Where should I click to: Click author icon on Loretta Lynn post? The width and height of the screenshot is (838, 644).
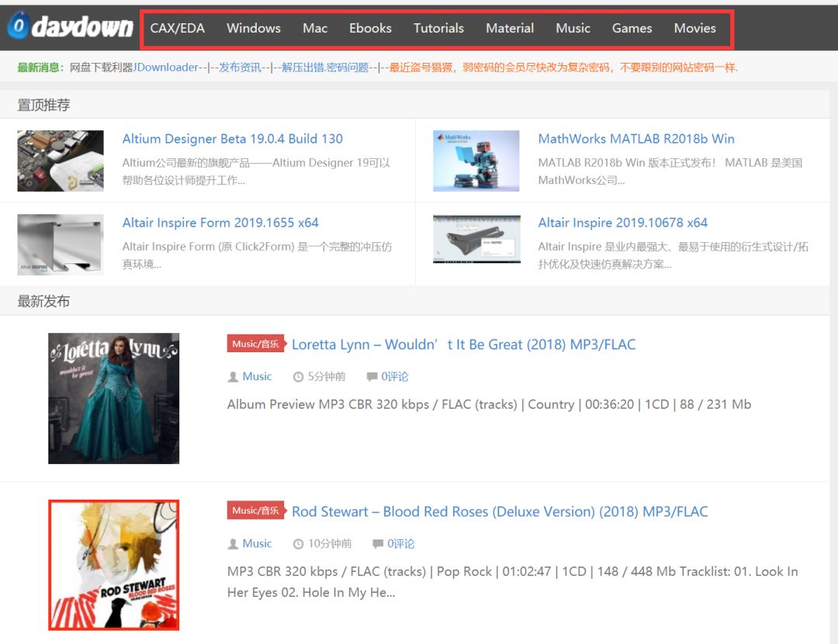point(233,377)
